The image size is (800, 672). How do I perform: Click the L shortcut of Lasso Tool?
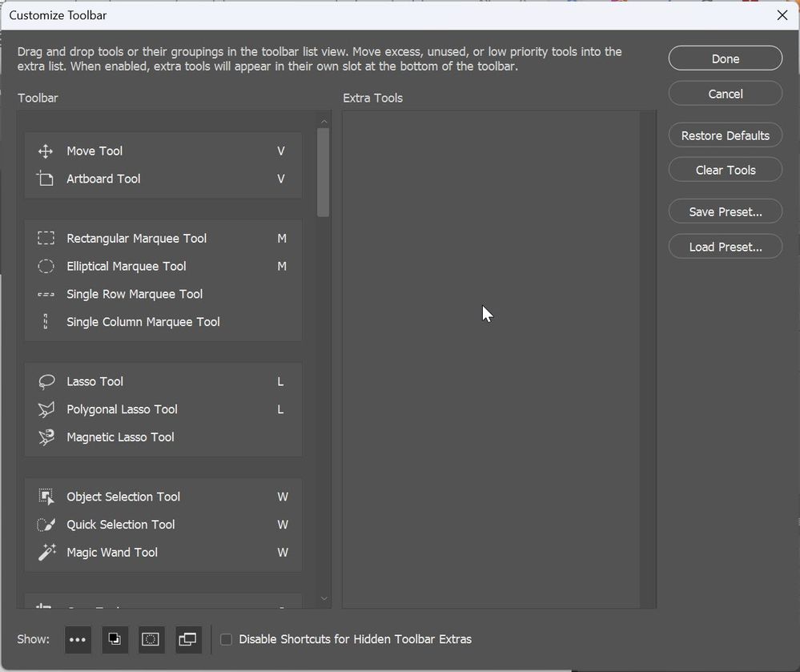[x=280, y=382]
